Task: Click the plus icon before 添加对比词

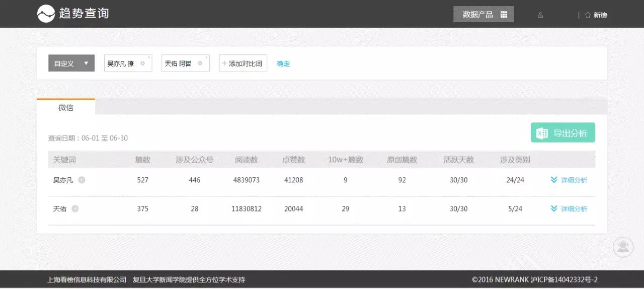Action: (224, 63)
